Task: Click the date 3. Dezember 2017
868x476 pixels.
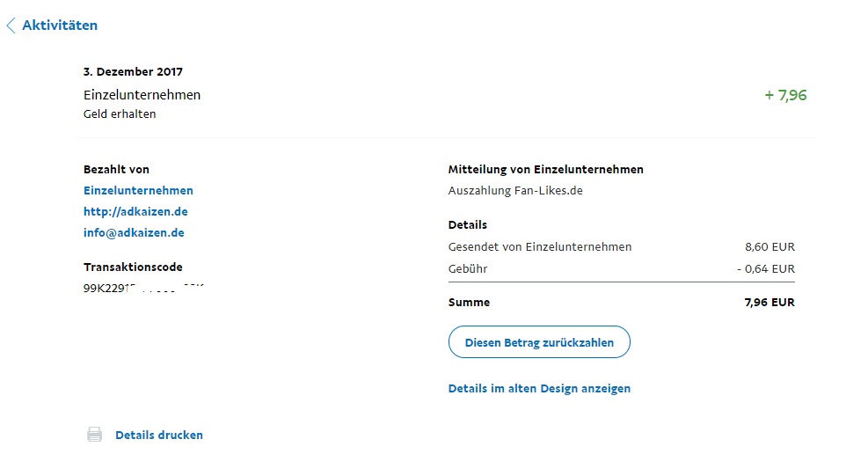Action: [x=133, y=72]
